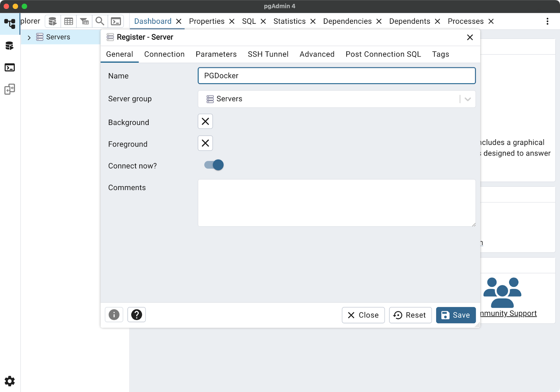Click the info icon button in dialog footer
This screenshot has width=560, height=392.
[x=114, y=315]
